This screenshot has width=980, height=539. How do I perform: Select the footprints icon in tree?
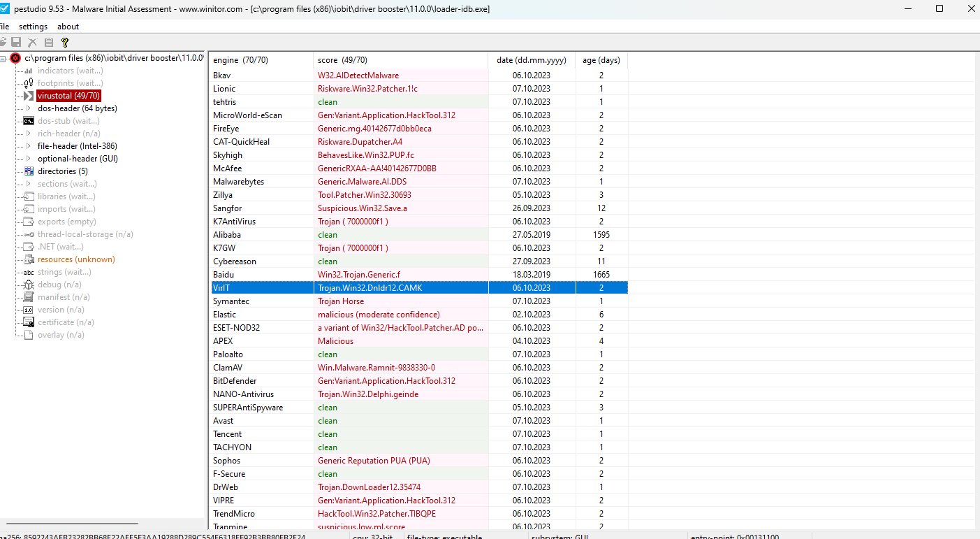[29, 83]
